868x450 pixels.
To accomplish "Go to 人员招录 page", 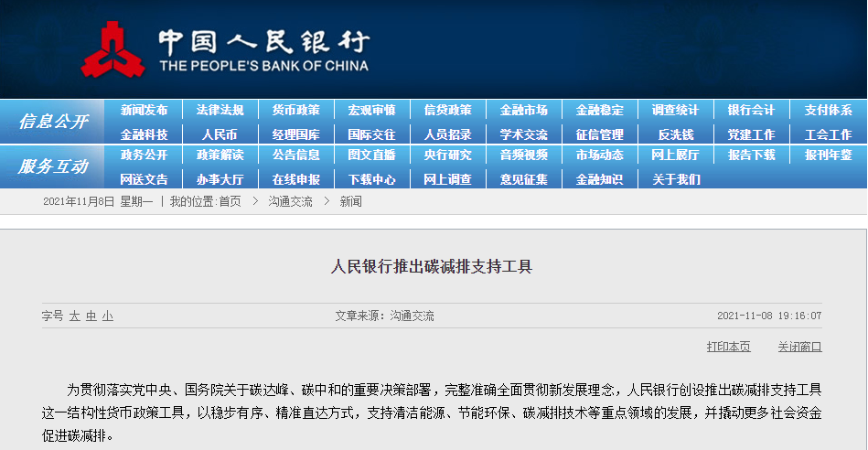I will pos(447,134).
